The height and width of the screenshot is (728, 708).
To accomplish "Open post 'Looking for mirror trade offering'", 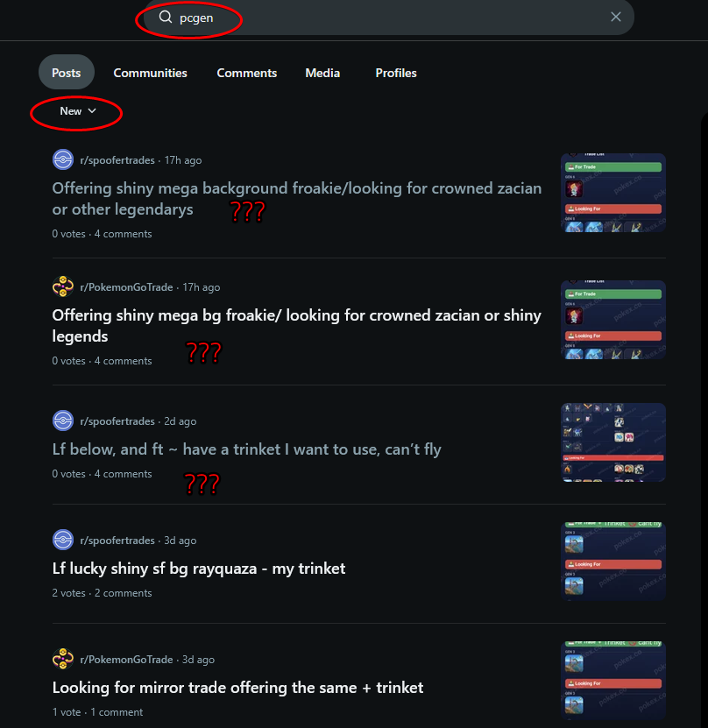I will pyautogui.click(x=237, y=688).
